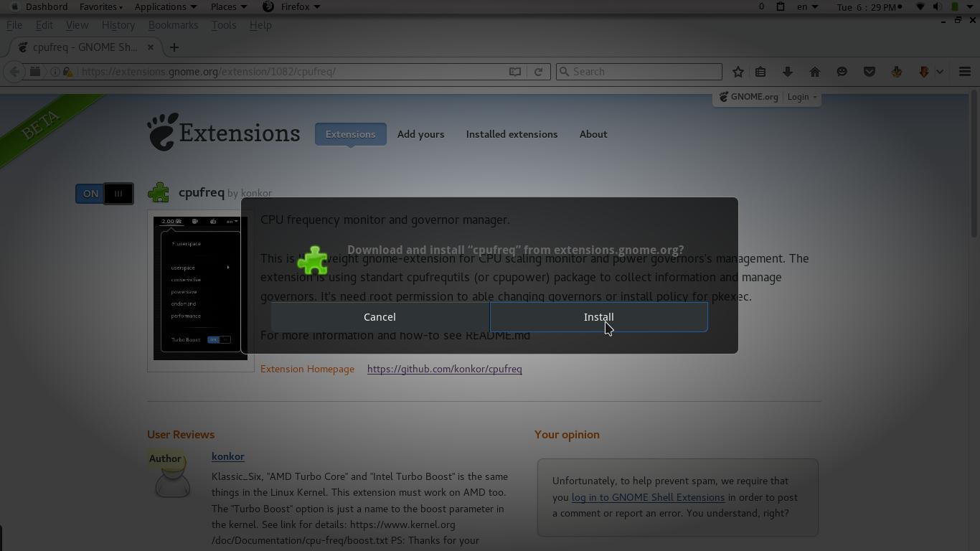
Task: Click log in to GNOME Shell Extensions link
Action: [x=648, y=497]
